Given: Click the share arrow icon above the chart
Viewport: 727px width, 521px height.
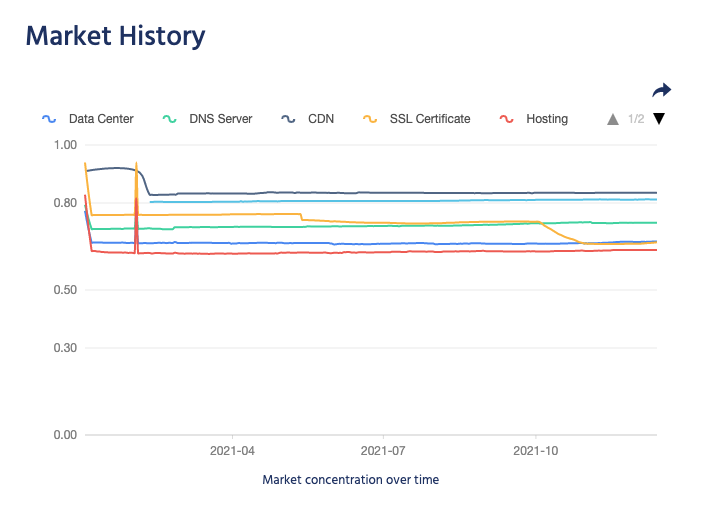Looking at the screenshot, I should pyautogui.click(x=661, y=91).
